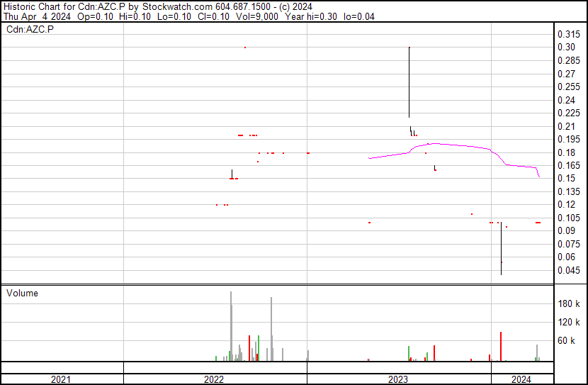Select the 2023 year on timeline
Screen dimensions: 588x385
tap(398, 379)
